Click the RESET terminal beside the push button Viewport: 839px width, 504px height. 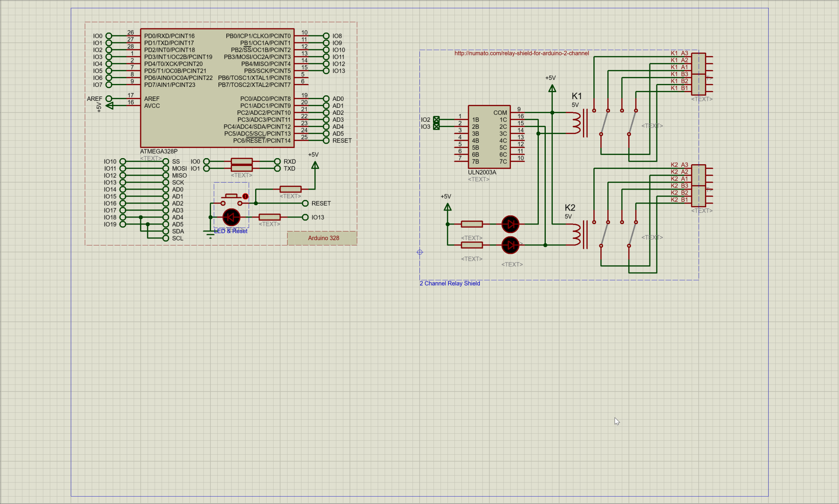click(x=305, y=204)
